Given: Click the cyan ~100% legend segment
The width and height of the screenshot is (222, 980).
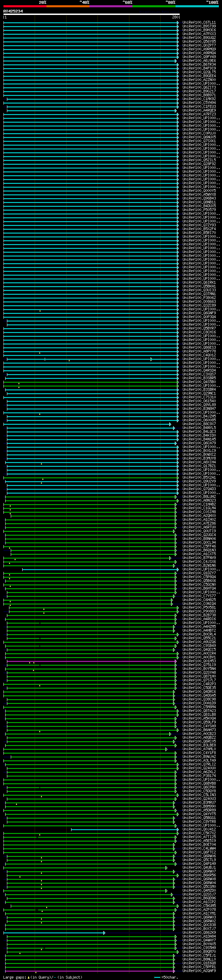Looking at the screenshot, I should point(197,6).
